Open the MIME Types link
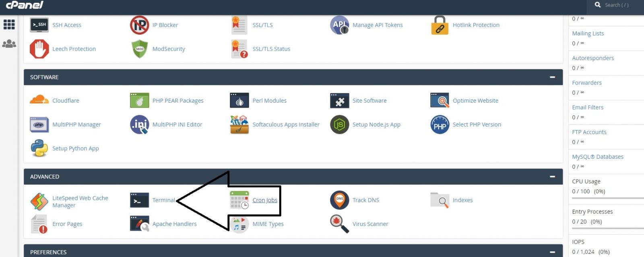Image resolution: width=644 pixels, height=257 pixels. click(x=268, y=224)
